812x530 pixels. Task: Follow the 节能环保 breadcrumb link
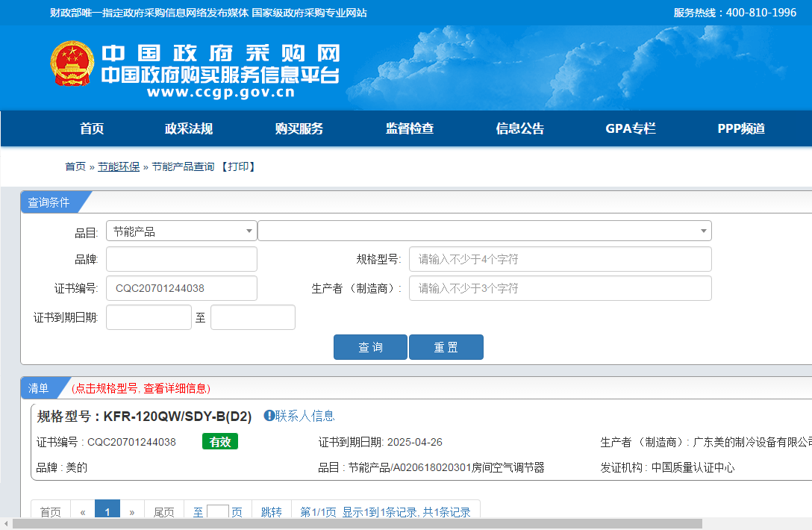pos(119,166)
